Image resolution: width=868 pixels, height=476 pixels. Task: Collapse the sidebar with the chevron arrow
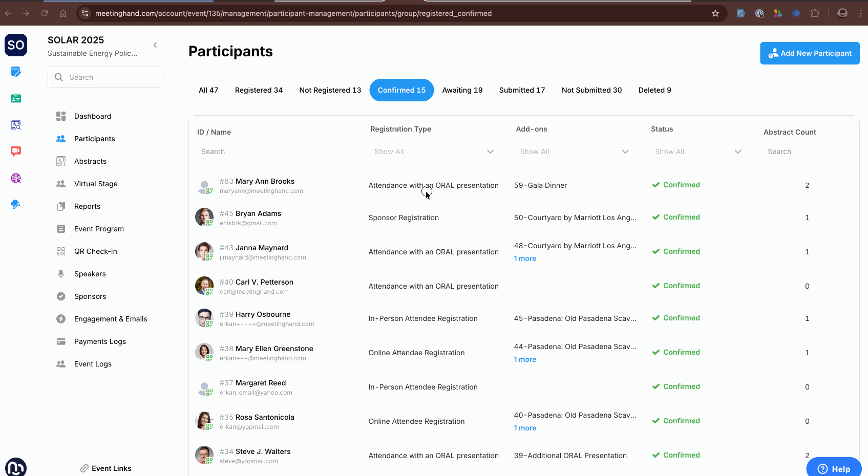pyautogui.click(x=155, y=45)
